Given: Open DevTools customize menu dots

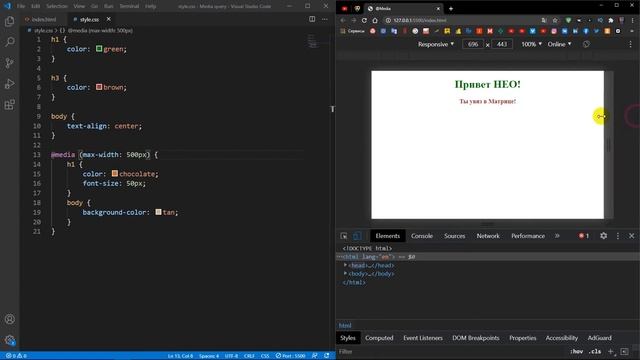Looking at the screenshot, I should point(618,236).
